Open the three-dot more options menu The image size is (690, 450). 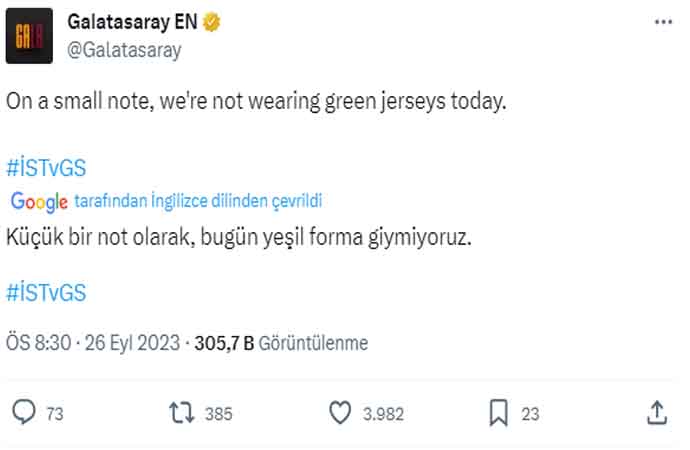pyautogui.click(x=661, y=22)
